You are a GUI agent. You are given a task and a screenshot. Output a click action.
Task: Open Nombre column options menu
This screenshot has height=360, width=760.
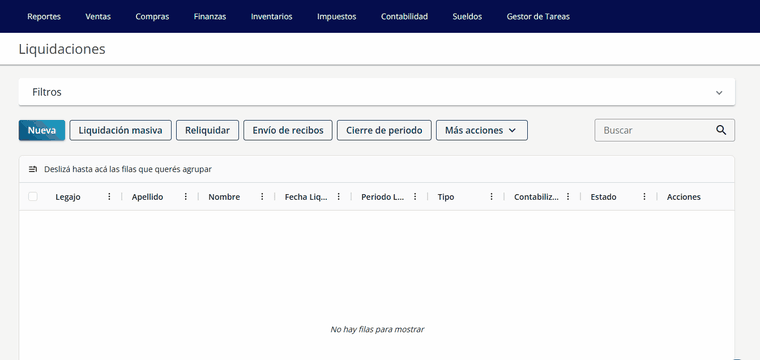[262, 197]
